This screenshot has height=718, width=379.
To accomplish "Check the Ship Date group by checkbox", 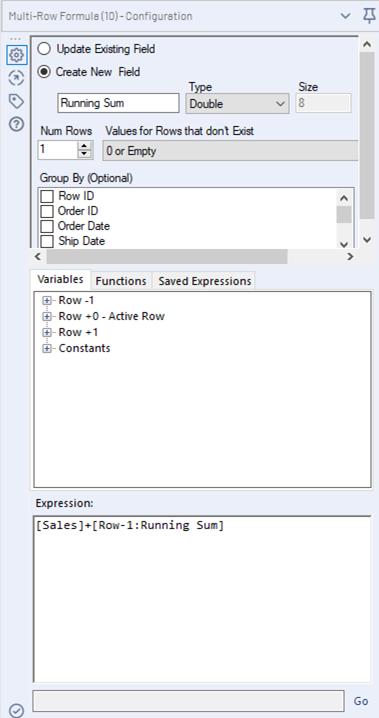I will (x=47, y=241).
